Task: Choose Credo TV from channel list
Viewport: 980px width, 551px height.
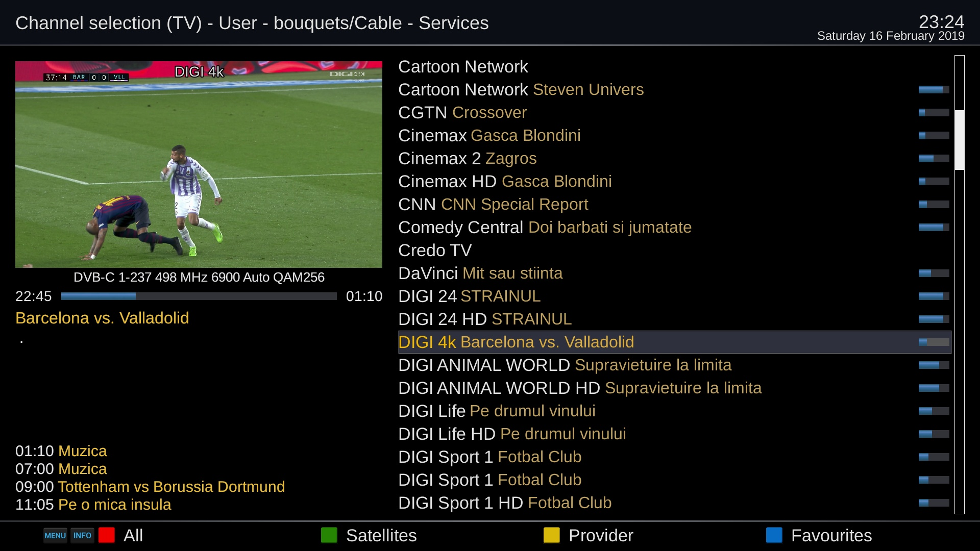Action: click(435, 251)
